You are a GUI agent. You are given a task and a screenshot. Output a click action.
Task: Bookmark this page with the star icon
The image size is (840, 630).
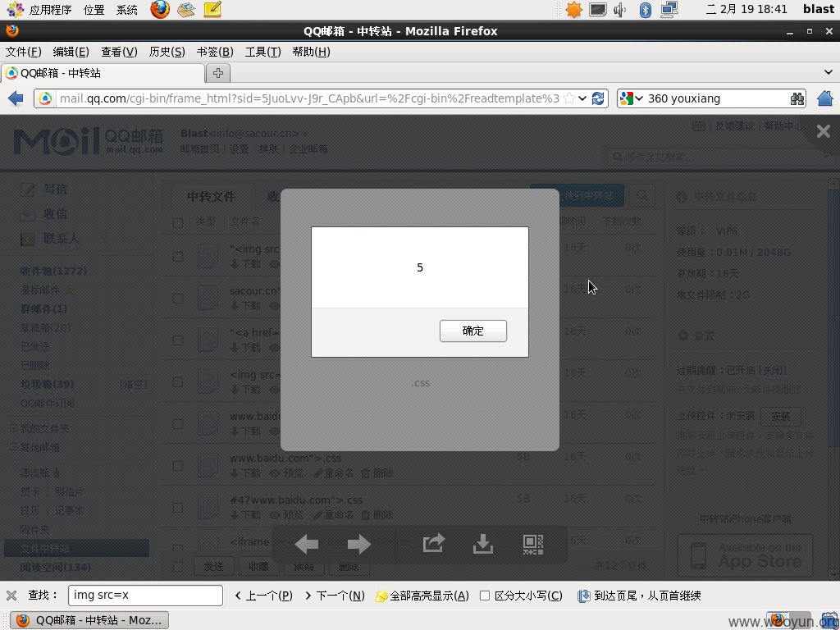[569, 98]
